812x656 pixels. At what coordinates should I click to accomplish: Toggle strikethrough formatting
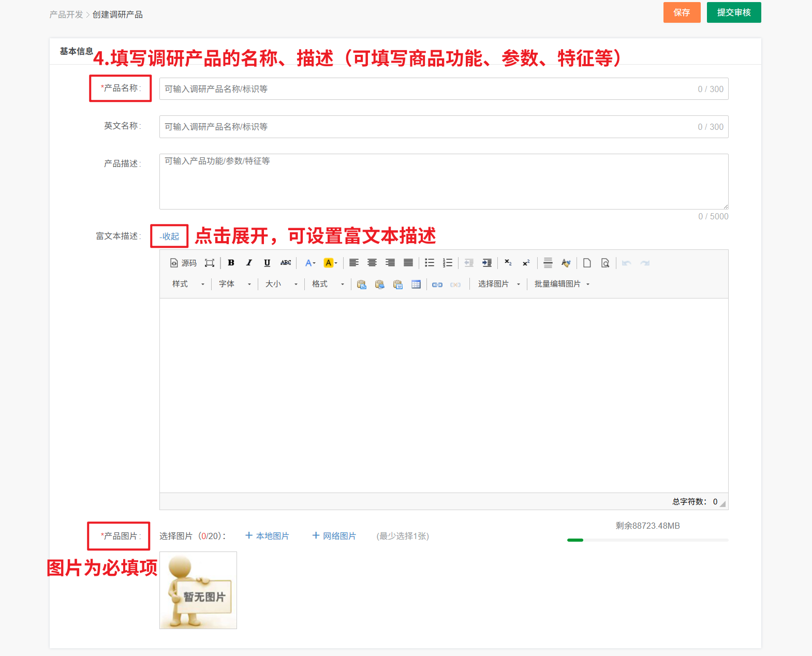click(x=286, y=263)
